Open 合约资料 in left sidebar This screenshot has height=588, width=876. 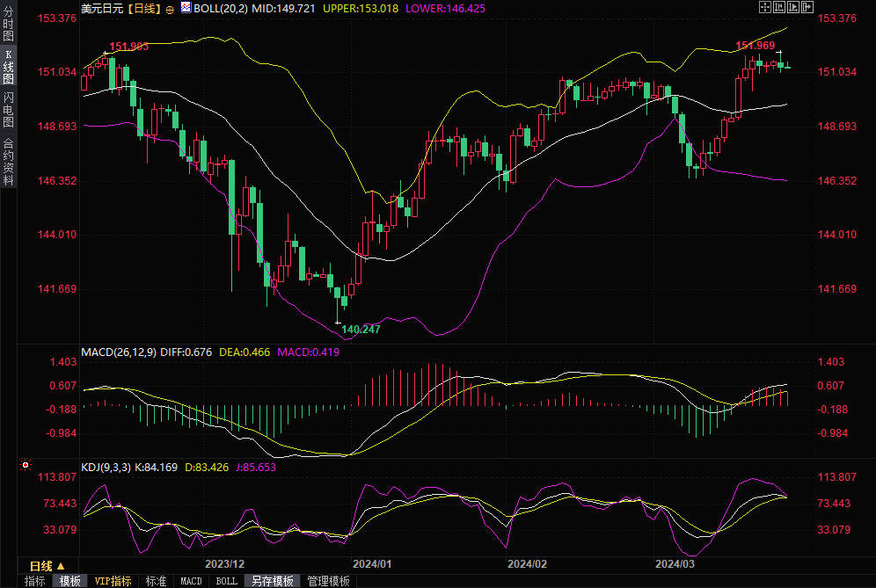(8, 161)
